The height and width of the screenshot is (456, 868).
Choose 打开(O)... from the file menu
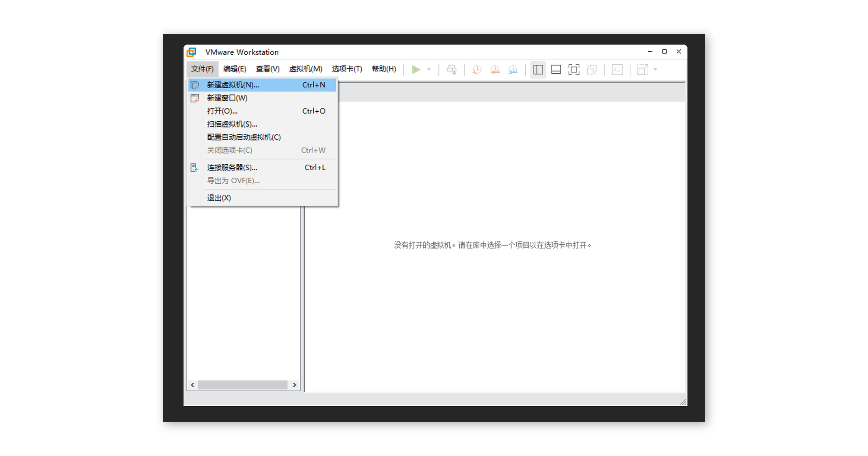point(262,111)
